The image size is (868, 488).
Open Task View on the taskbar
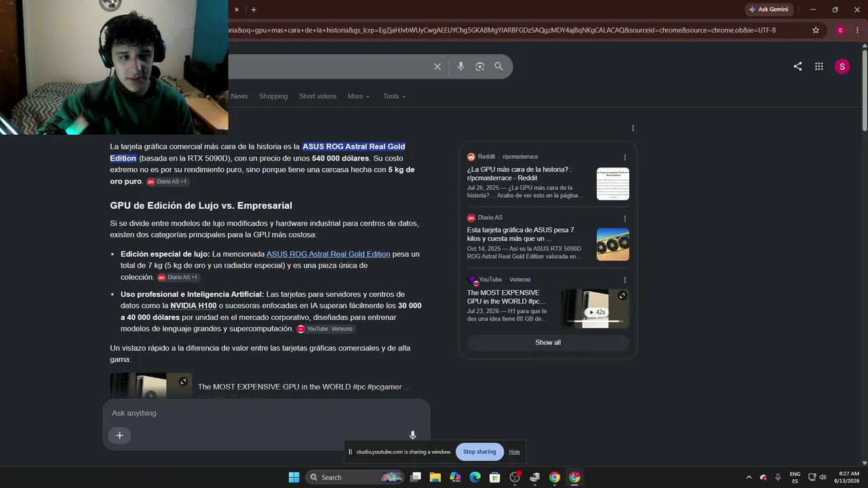416,477
